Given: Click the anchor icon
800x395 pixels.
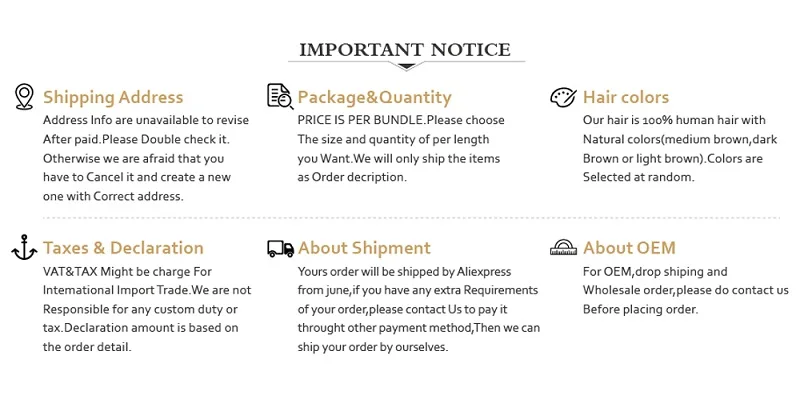Looking at the screenshot, I should pyautogui.click(x=24, y=248).
